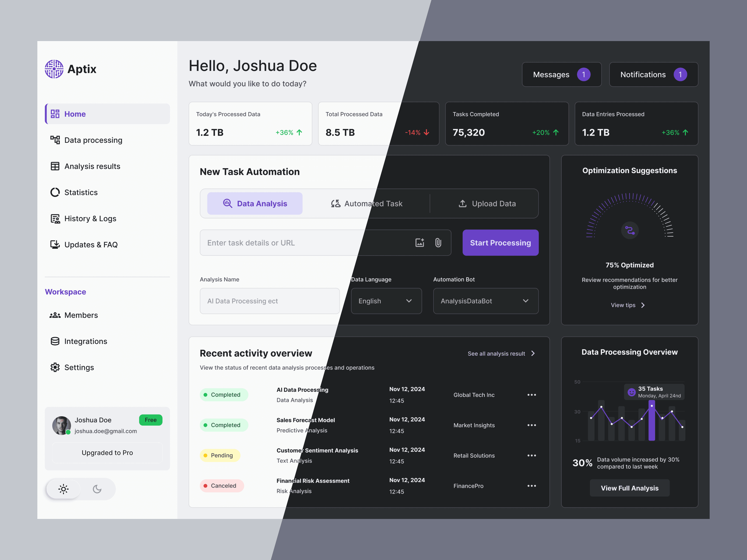Click the image upload icon in task field
The height and width of the screenshot is (560, 747).
419,242
